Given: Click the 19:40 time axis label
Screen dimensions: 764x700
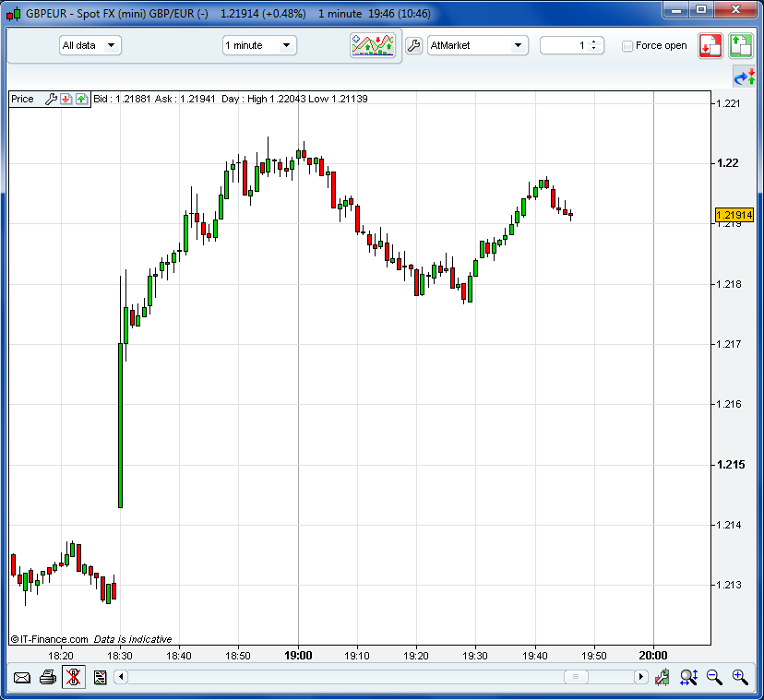Looking at the screenshot, I should [535, 656].
